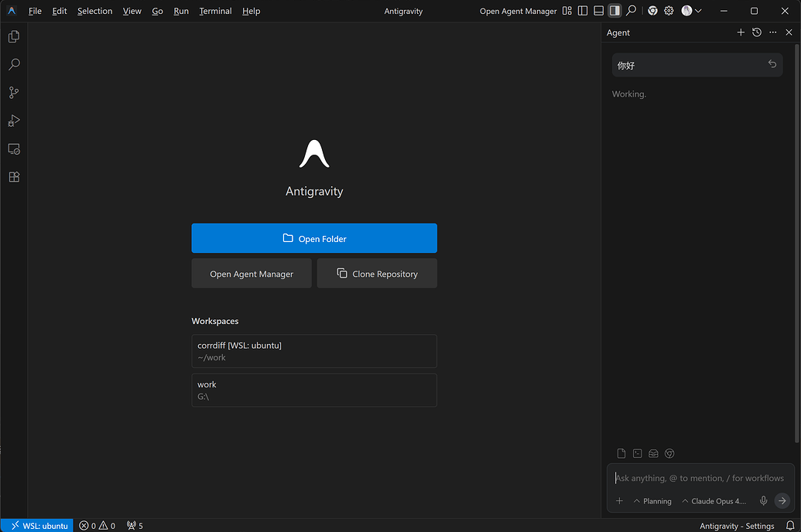Click the Chrome browser icon in title bar
Image resolution: width=801 pixels, height=532 pixels.
653,11
